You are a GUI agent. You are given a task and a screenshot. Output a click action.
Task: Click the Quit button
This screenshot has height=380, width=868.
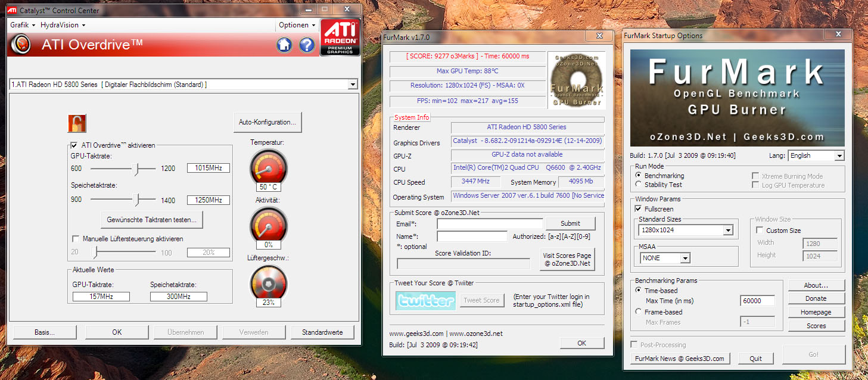point(756,359)
